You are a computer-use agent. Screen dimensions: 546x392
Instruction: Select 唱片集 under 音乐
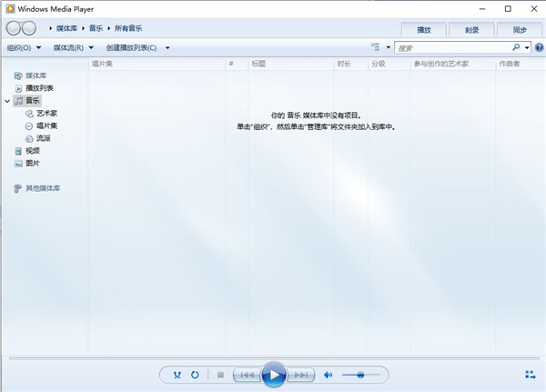pos(46,126)
